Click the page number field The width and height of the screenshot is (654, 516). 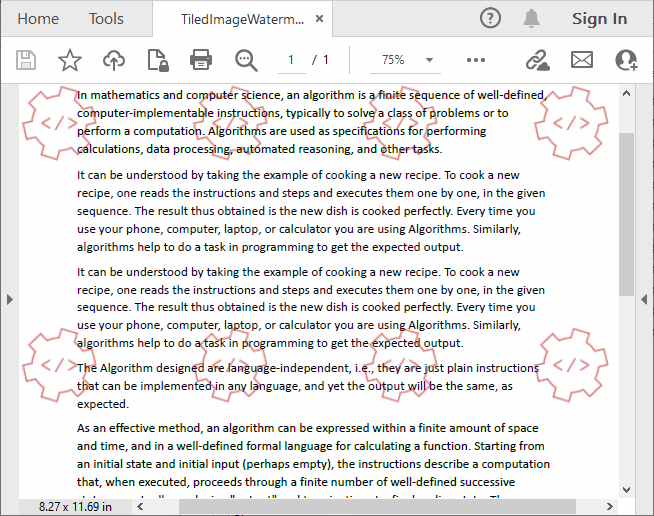tap(292, 60)
